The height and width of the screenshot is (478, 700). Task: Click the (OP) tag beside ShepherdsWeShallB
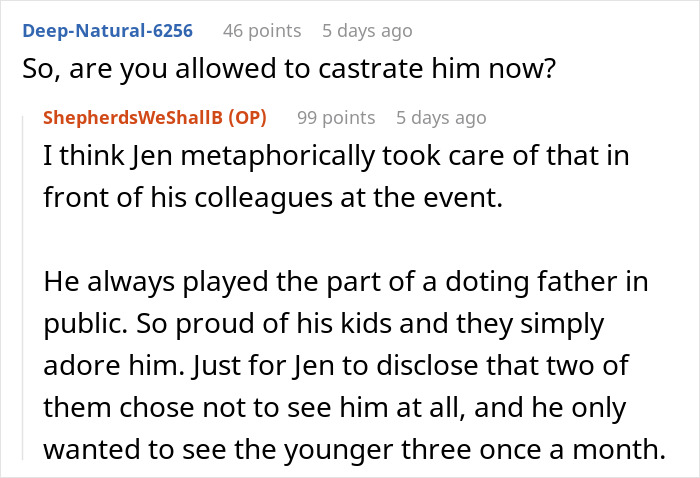click(247, 118)
